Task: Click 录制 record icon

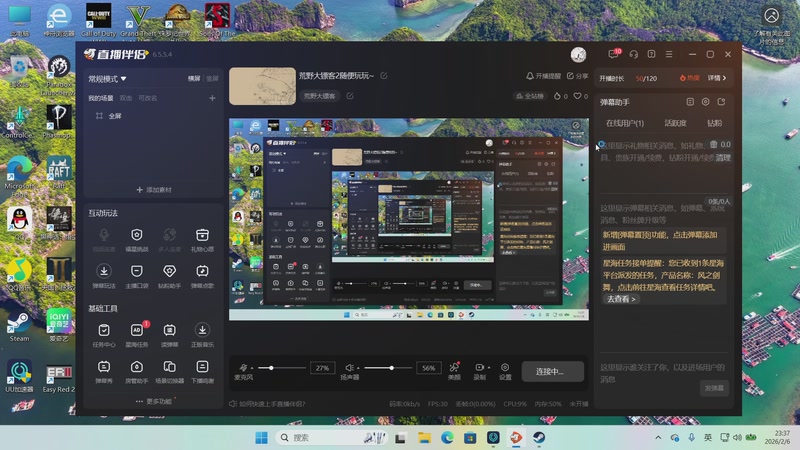Action: (479, 367)
